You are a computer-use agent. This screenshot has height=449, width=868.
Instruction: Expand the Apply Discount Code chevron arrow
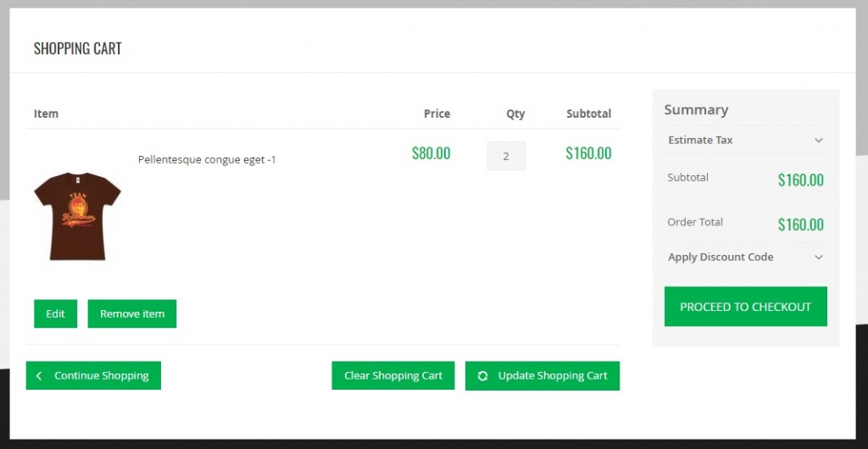click(818, 258)
